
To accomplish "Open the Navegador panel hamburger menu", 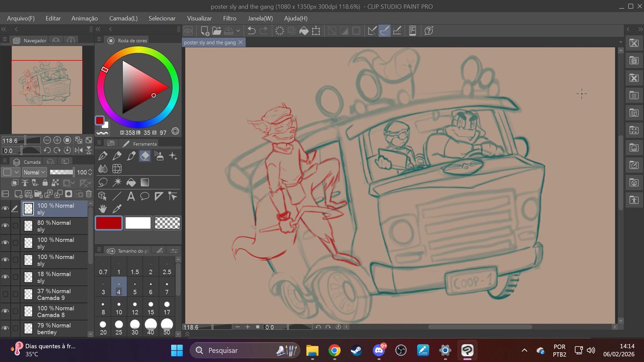I will (x=5, y=40).
